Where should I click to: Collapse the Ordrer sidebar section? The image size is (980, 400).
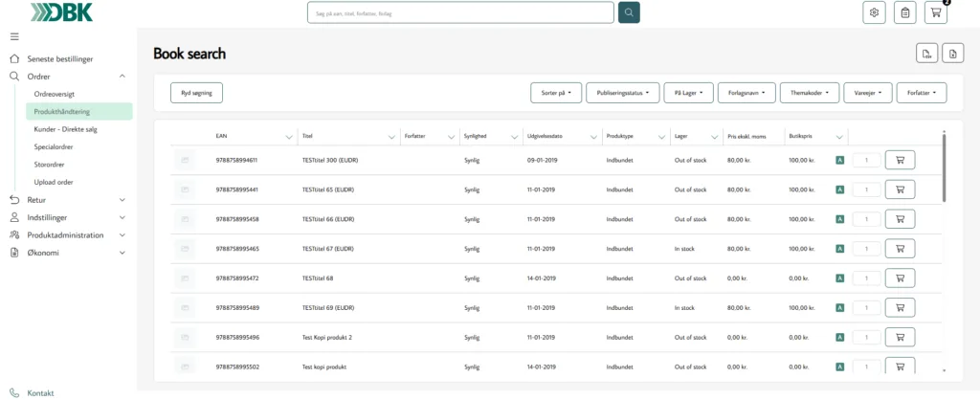122,77
